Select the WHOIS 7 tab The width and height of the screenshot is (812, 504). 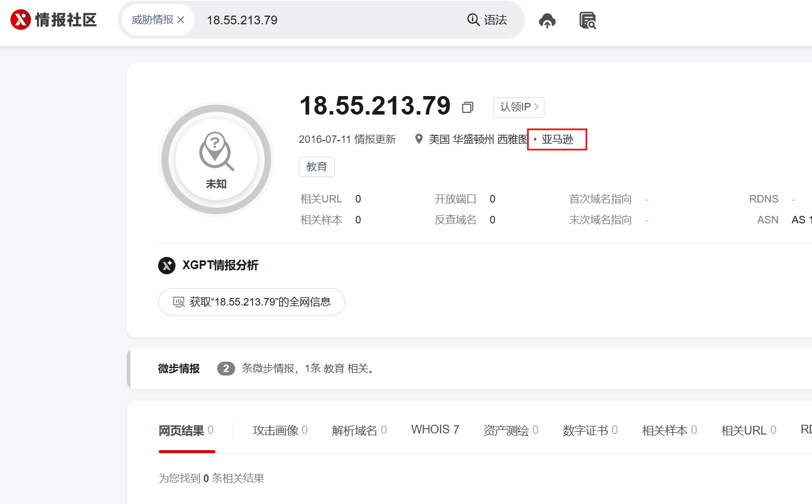point(435,429)
